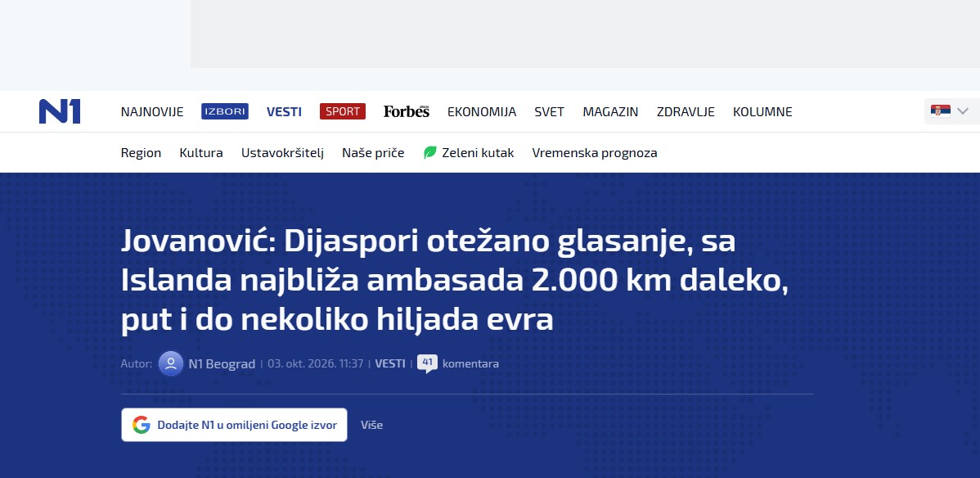
Task: Expand the language selector chevron
Action: [x=963, y=111]
